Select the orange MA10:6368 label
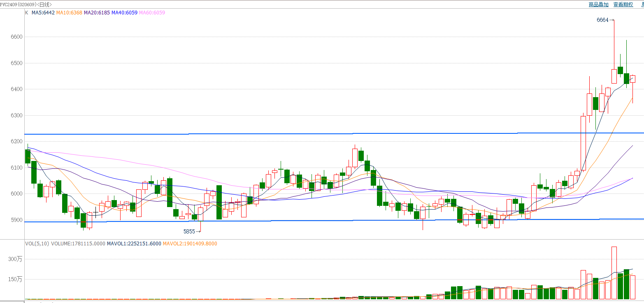The image size is (644, 303). tap(69, 13)
